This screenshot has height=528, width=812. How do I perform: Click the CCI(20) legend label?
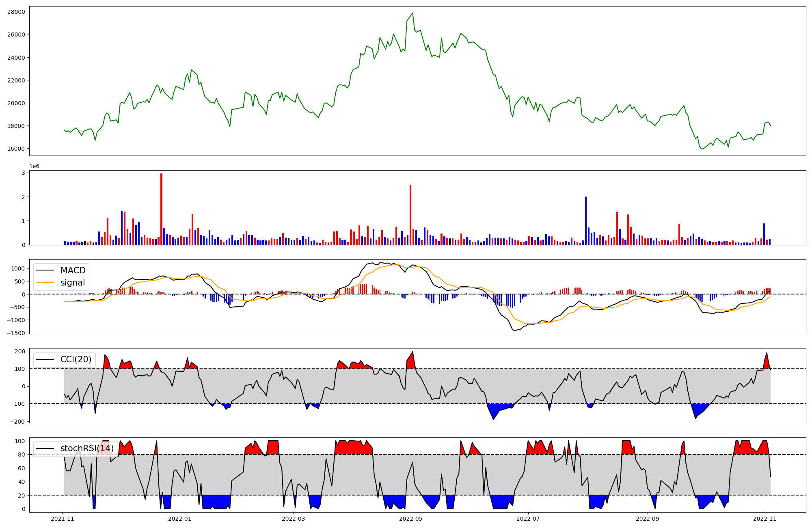(x=76, y=359)
